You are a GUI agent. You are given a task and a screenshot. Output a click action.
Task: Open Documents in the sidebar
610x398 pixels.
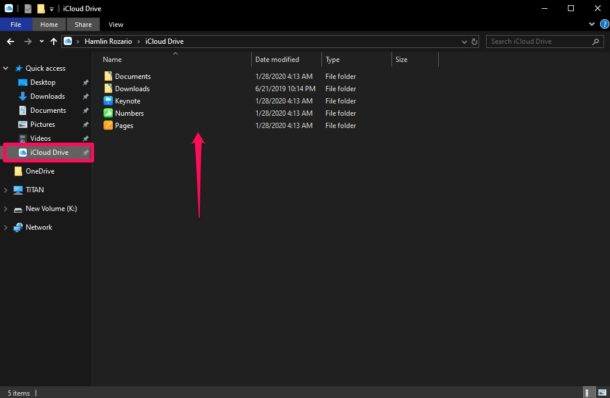(48, 110)
